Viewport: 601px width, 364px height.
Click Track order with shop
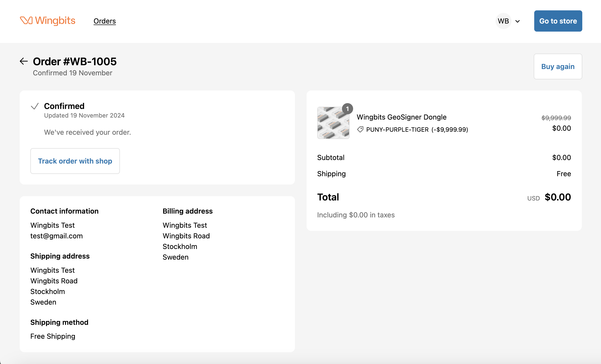coord(75,161)
